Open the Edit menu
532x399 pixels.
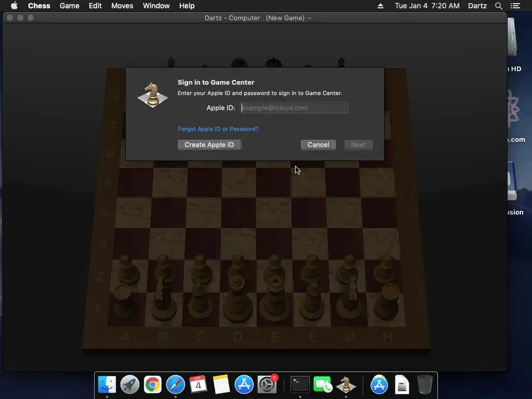click(x=95, y=6)
